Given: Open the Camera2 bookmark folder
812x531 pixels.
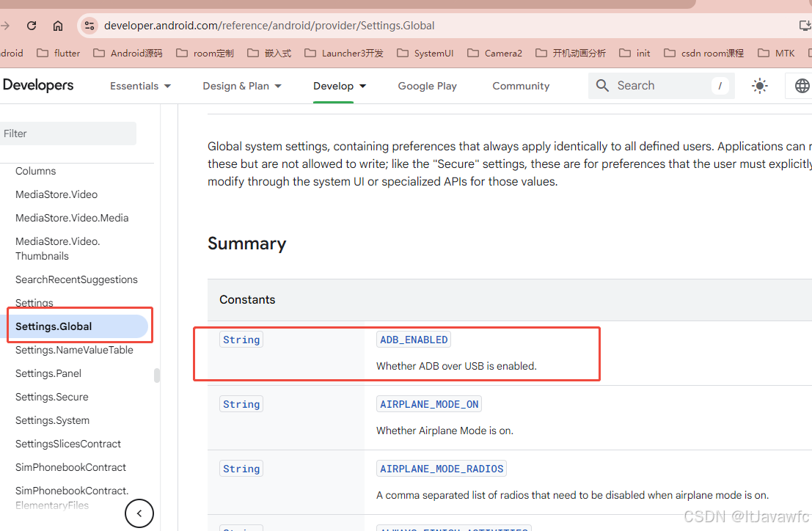Looking at the screenshot, I should pos(494,54).
